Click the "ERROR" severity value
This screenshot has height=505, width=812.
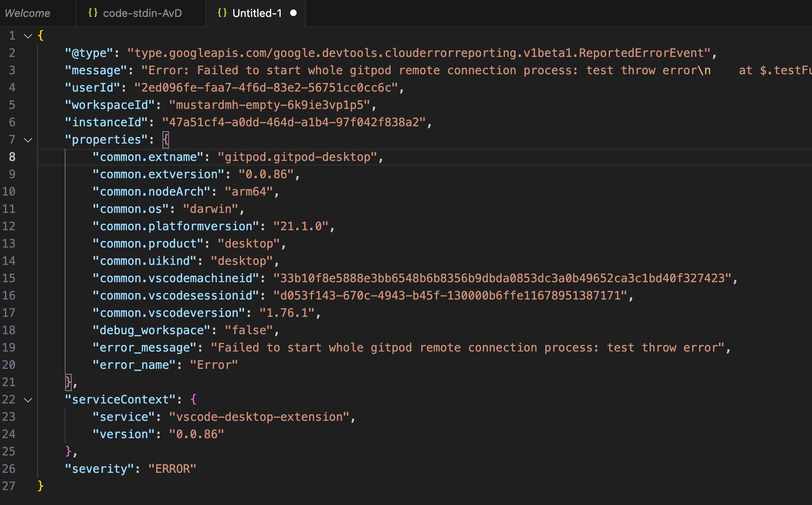(172, 469)
